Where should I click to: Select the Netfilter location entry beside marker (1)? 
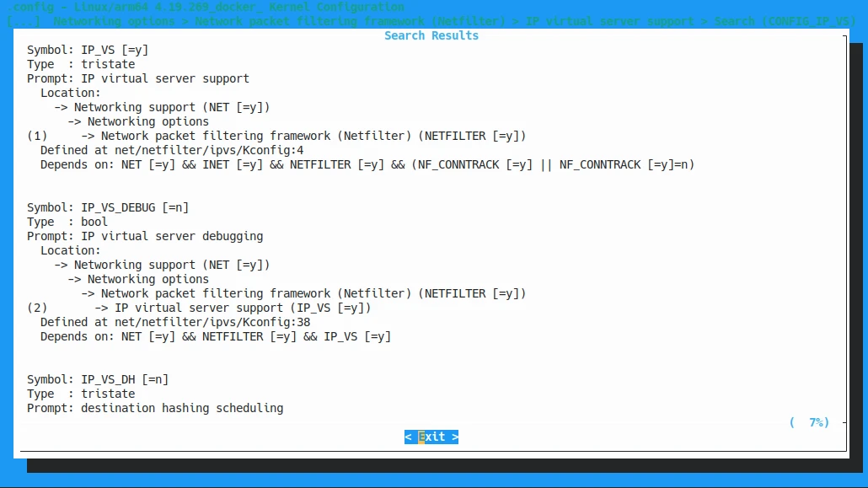[x=313, y=136]
